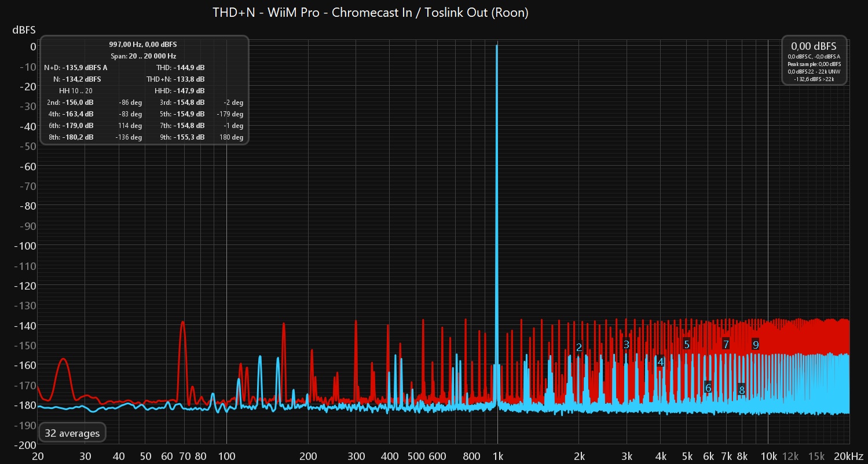Click the 997,00 Hz, 0,00 dBFS header
868x464 pixels.
pyautogui.click(x=143, y=44)
